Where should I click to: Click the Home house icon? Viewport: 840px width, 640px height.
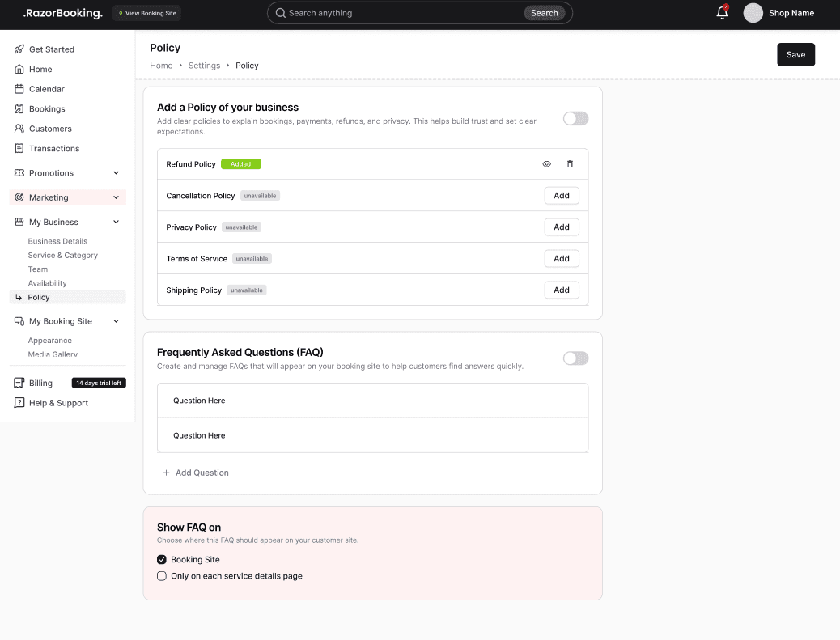coord(19,69)
